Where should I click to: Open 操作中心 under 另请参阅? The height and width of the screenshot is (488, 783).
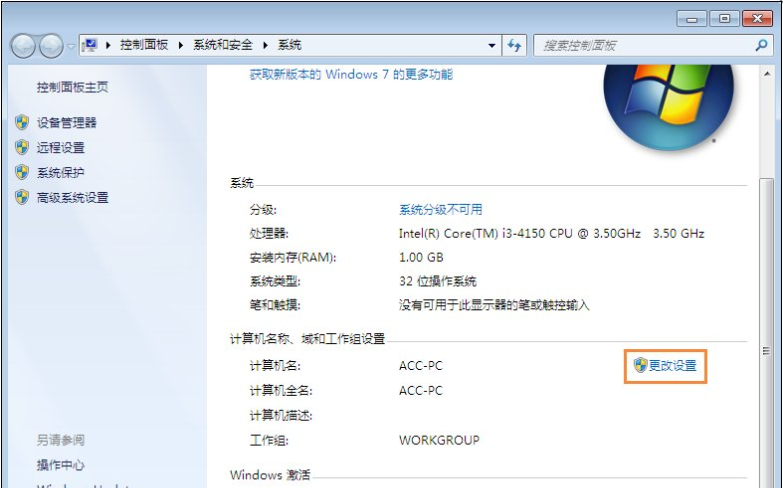[60, 465]
